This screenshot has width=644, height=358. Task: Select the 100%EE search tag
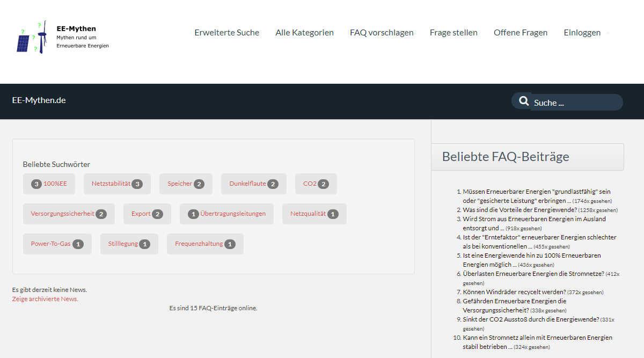click(49, 184)
